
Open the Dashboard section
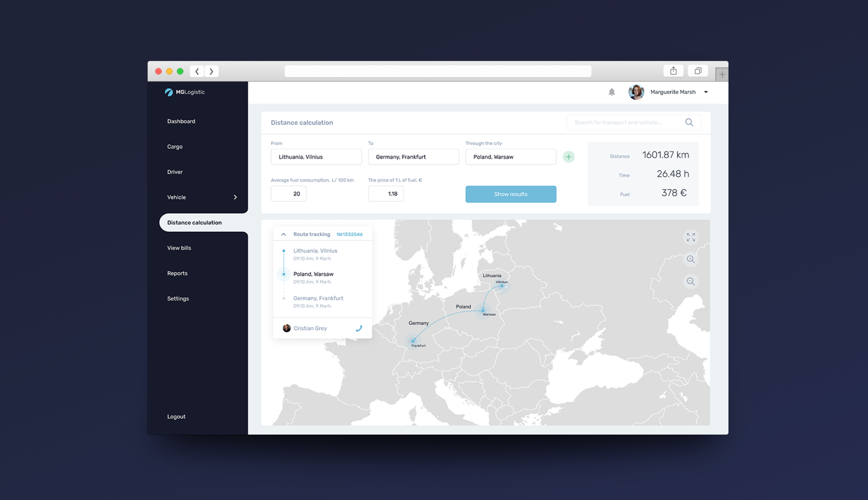[x=181, y=121]
